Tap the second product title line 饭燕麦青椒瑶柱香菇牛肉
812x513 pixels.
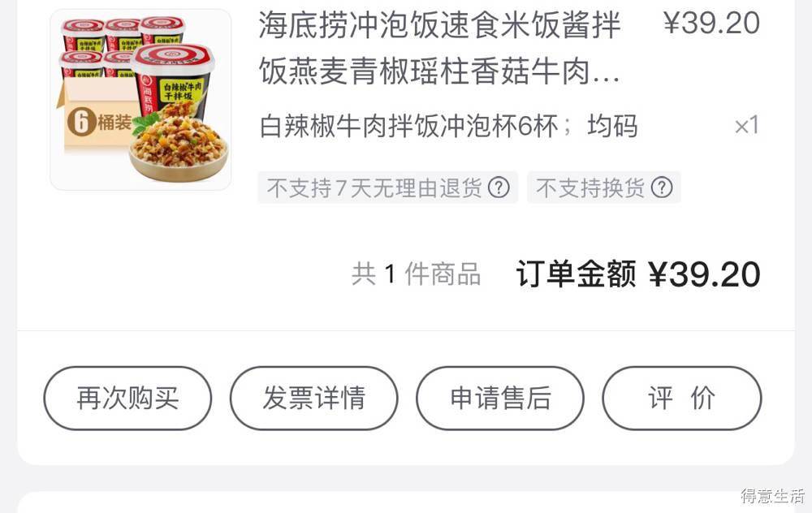tap(439, 71)
